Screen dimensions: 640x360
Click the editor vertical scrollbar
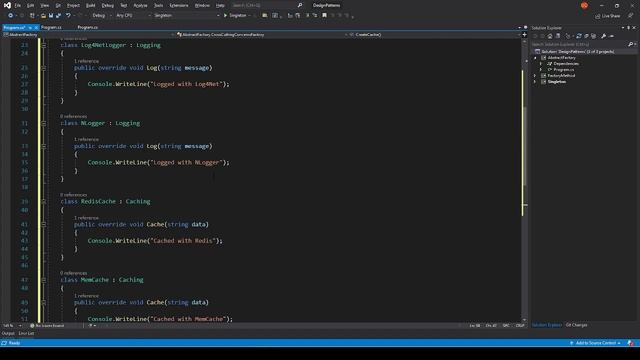coord(524,180)
